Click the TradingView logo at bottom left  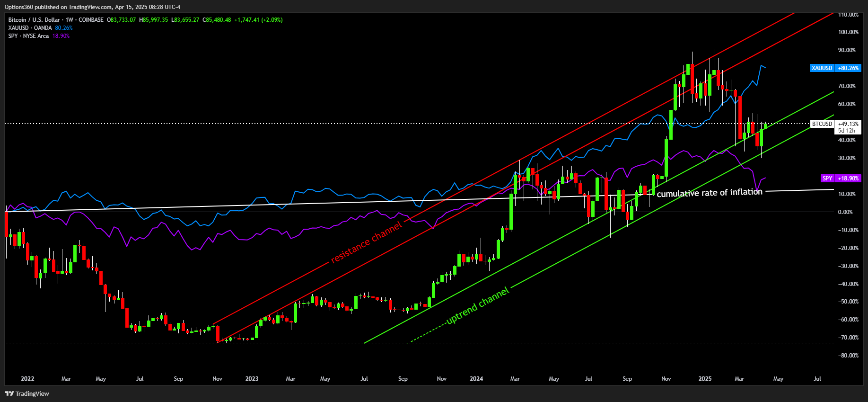(x=27, y=393)
